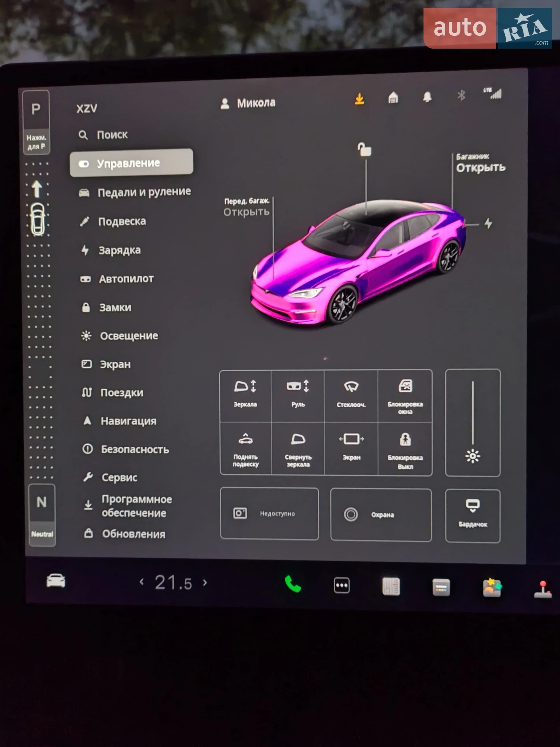Open rear trunk via Багажник Открыть
The image size is (560, 747).
coord(481,163)
